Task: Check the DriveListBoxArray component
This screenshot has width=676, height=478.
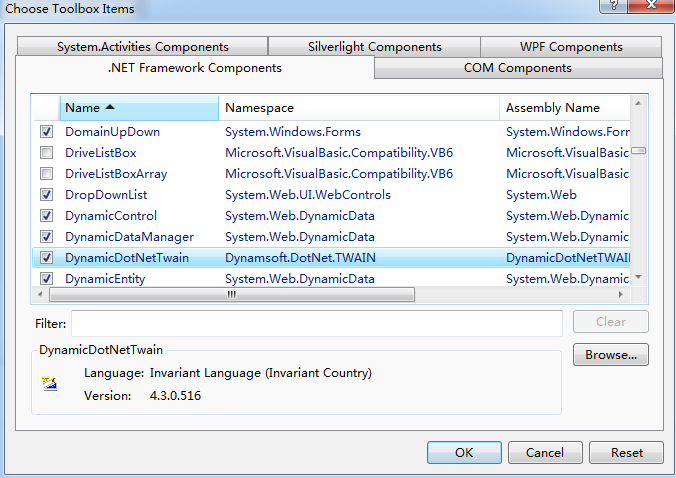Action: tap(46, 174)
